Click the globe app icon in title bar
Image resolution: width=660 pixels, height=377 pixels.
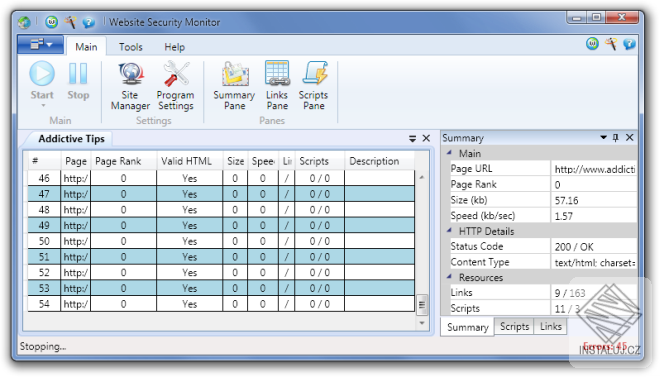[24, 22]
